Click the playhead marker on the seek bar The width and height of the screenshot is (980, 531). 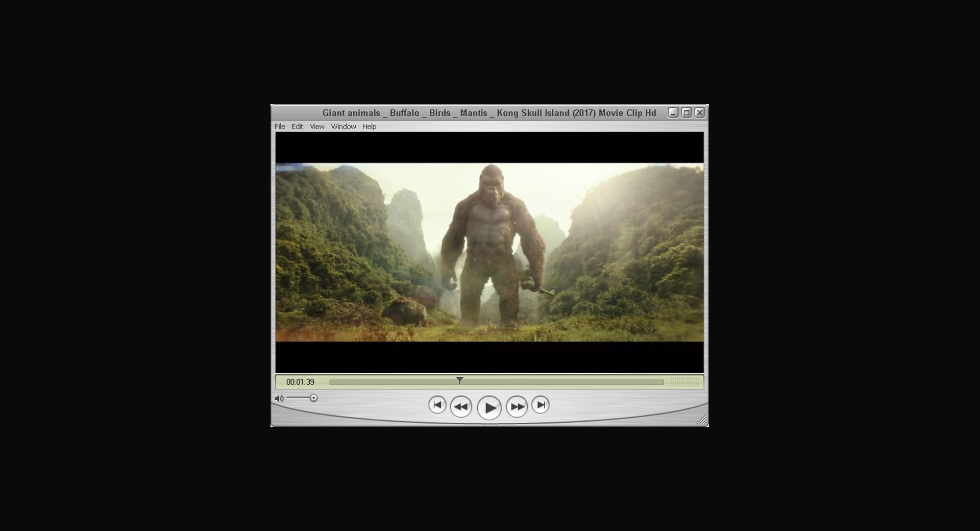[460, 380]
